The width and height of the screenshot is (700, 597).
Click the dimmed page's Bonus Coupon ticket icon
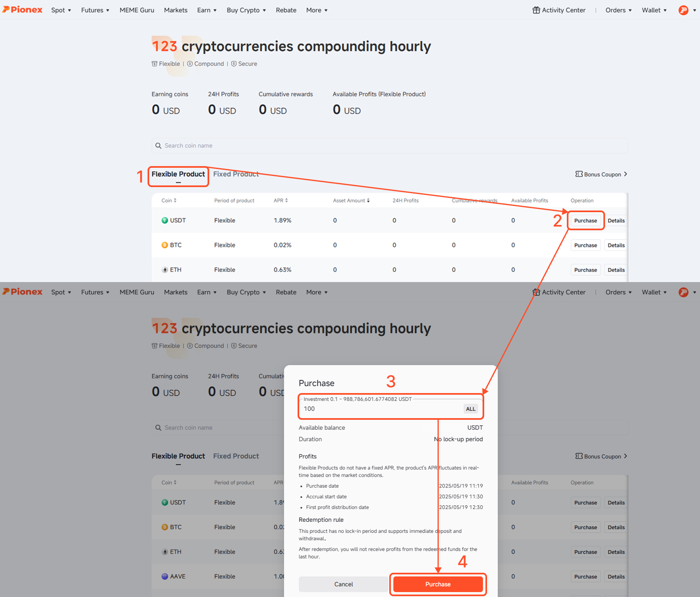click(579, 456)
